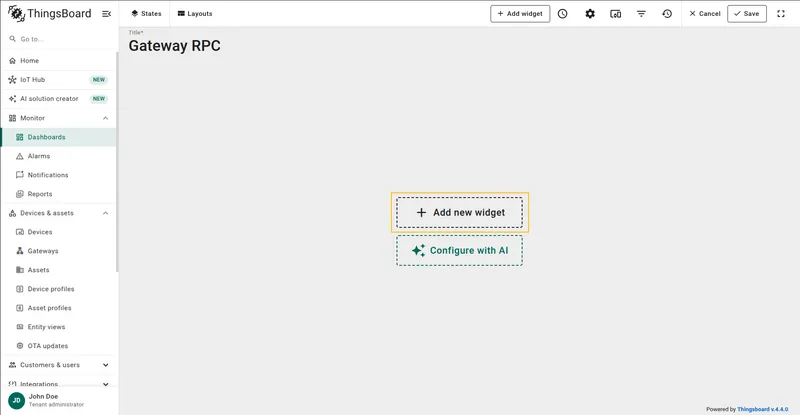Viewport: 800px width, 415px height.
Task: Click the John Doe user name
Action: 43,397
